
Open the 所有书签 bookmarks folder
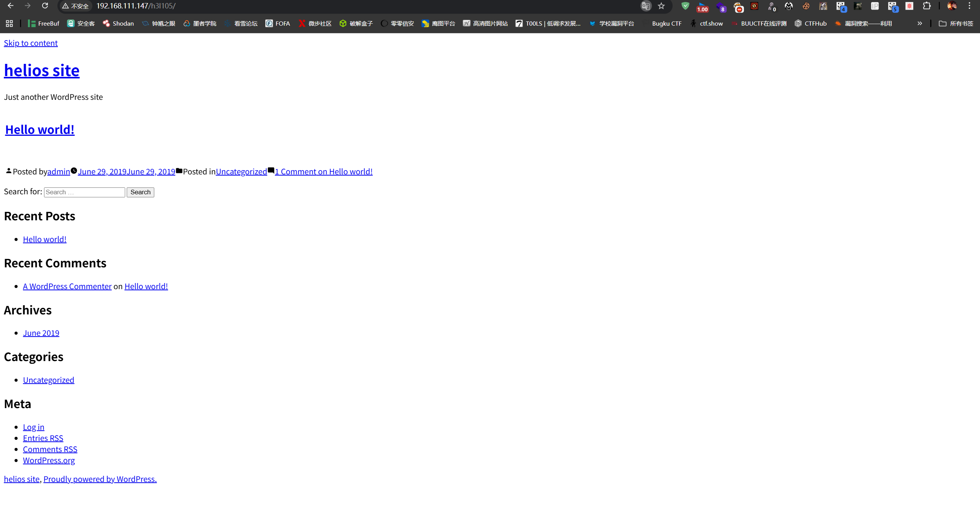point(956,23)
